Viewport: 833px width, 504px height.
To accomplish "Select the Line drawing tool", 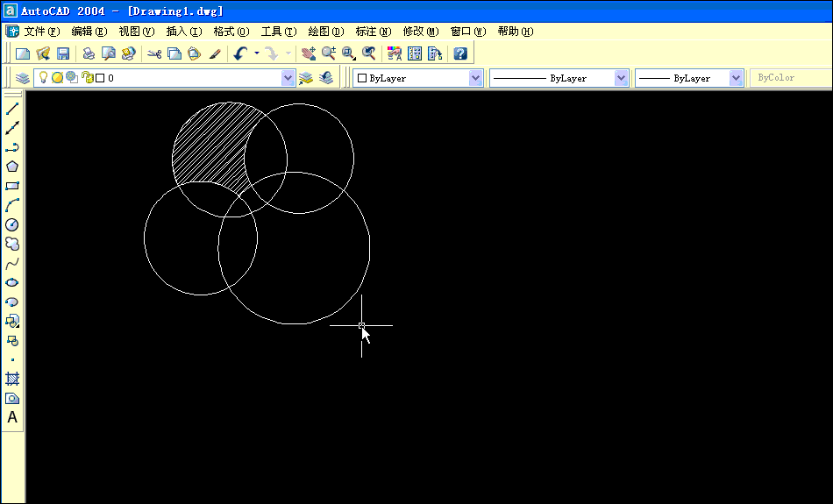I will point(12,109).
